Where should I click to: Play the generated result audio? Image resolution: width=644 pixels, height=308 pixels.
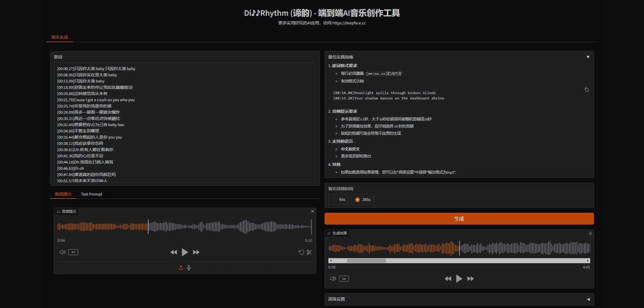tap(459, 279)
